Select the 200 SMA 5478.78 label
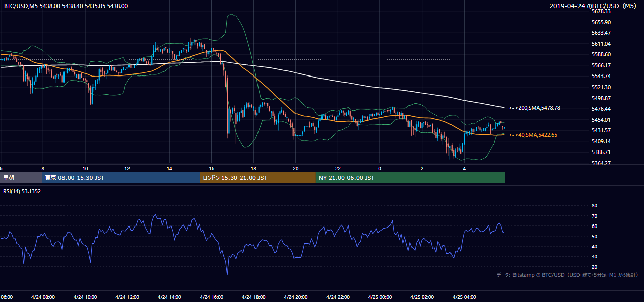Screen dimensions: 644x302 coord(535,108)
